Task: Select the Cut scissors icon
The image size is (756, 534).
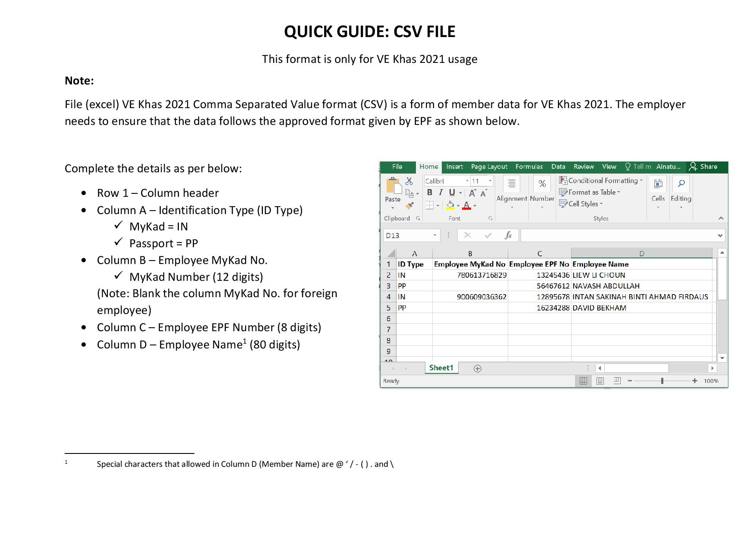Action: 409,181
